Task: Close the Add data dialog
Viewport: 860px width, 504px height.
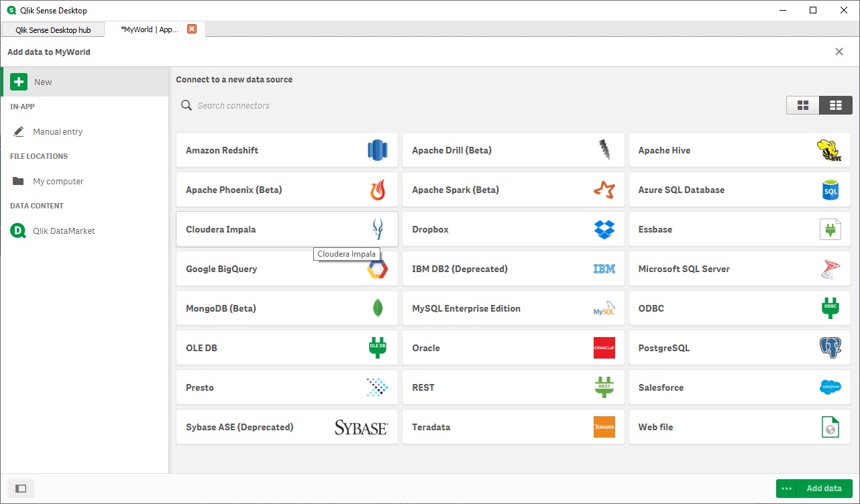Action: tap(839, 52)
